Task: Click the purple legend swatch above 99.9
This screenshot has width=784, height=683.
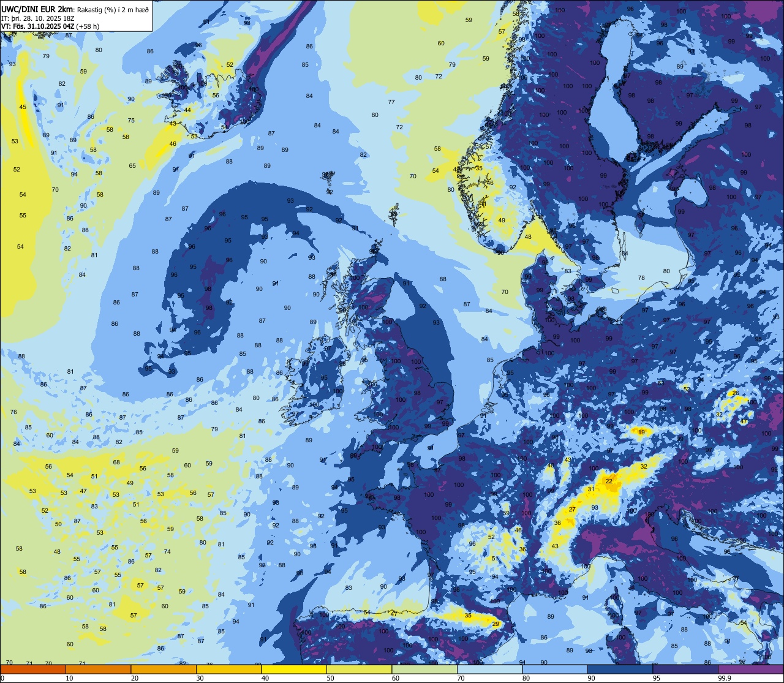Action: [750, 669]
